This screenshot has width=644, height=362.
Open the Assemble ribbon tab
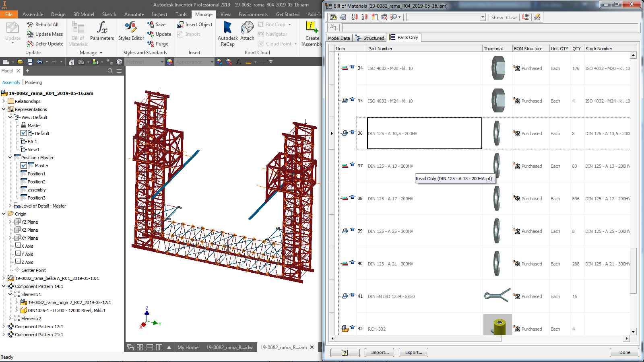pyautogui.click(x=33, y=14)
